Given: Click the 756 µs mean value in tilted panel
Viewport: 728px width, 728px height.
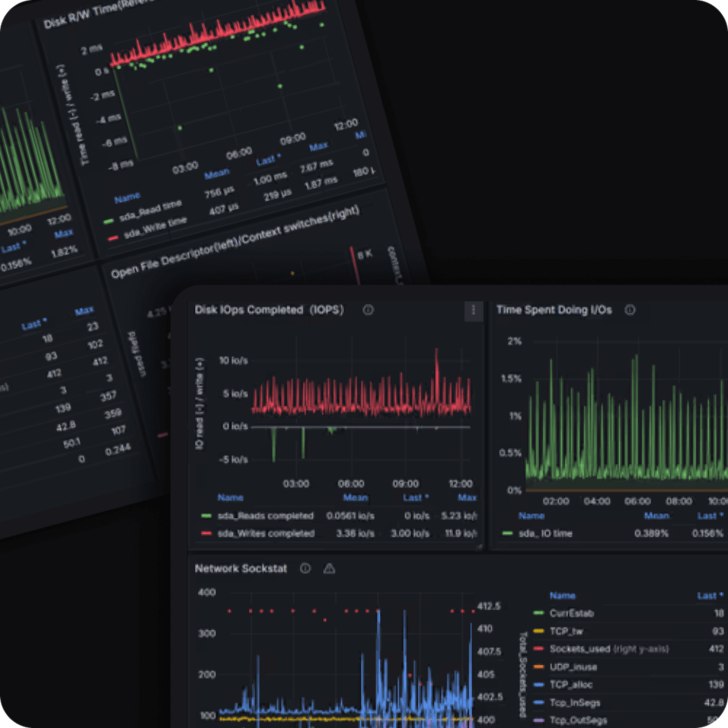Looking at the screenshot, I should [x=219, y=192].
